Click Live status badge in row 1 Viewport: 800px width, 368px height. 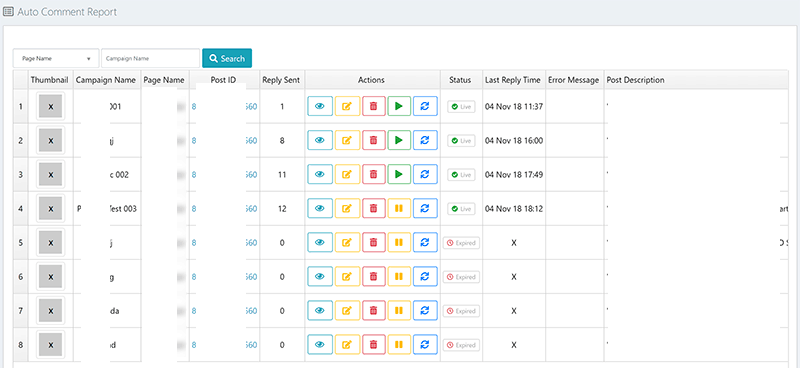461,107
